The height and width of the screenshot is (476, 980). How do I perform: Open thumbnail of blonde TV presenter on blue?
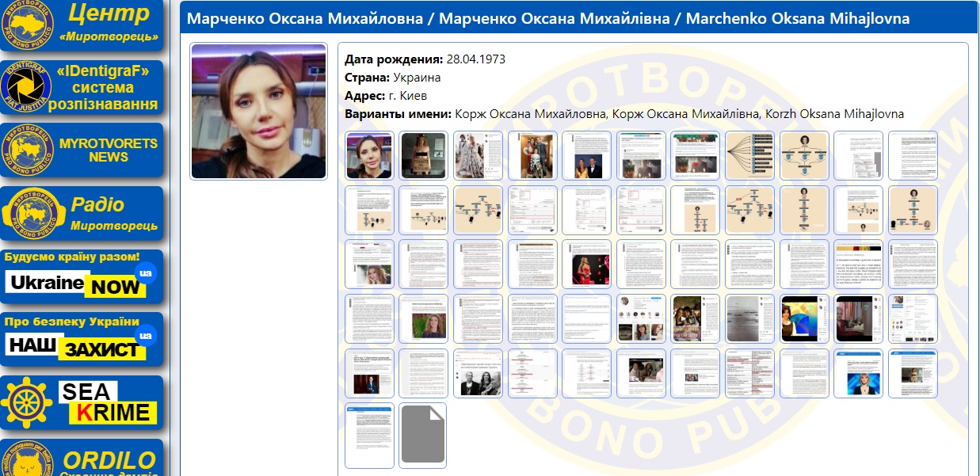point(859,373)
